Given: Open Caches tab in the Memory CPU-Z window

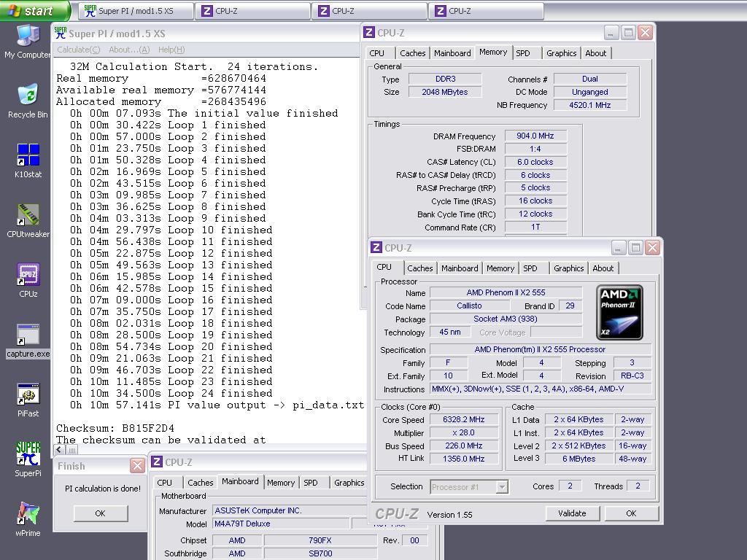Looking at the screenshot, I should click(x=413, y=53).
